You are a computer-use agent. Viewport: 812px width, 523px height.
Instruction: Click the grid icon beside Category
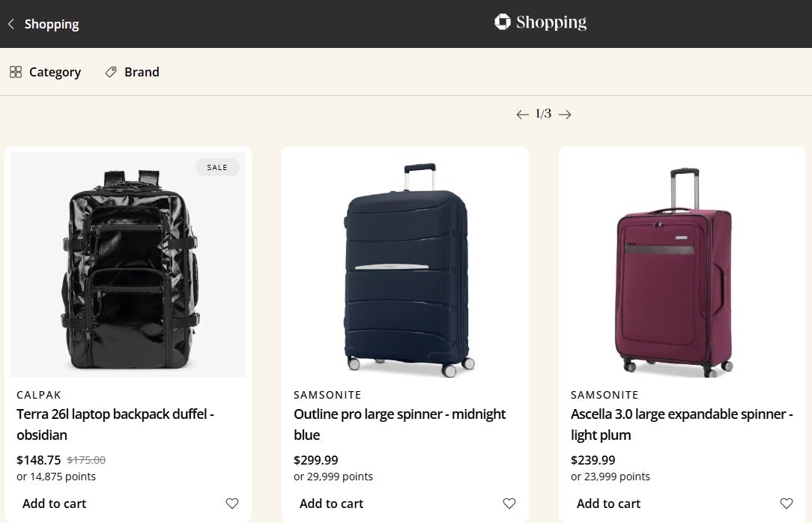pyautogui.click(x=16, y=72)
